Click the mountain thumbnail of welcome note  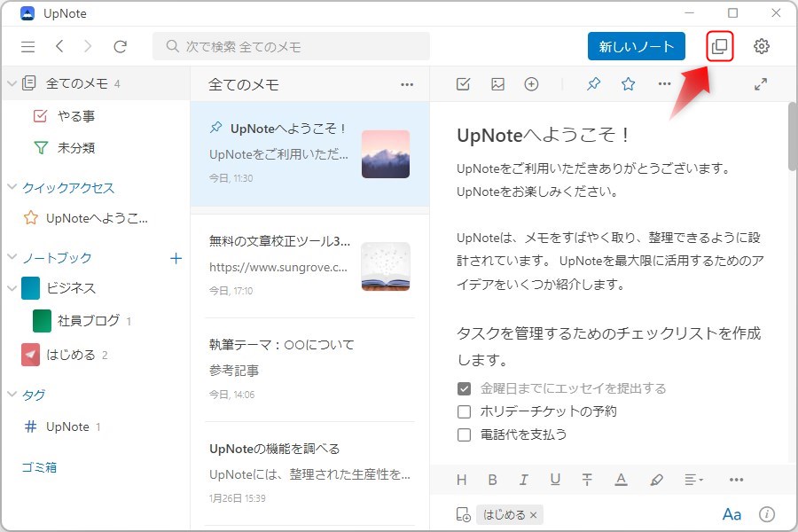click(386, 154)
